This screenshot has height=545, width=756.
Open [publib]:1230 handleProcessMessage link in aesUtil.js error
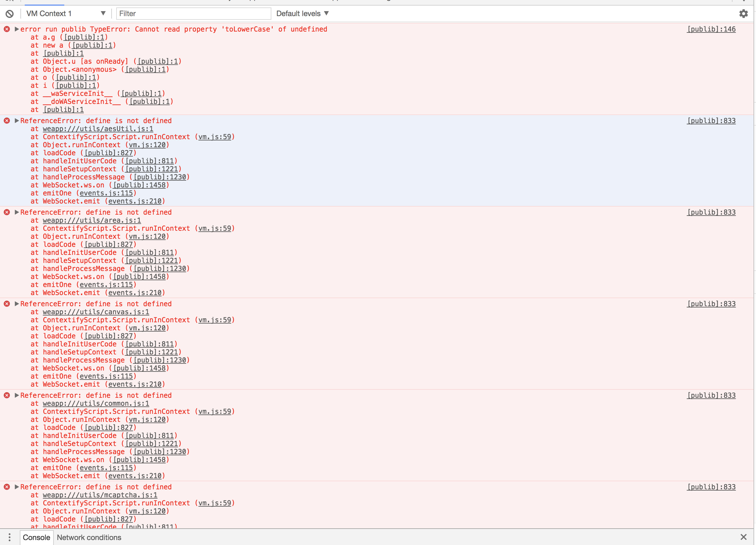click(x=160, y=177)
